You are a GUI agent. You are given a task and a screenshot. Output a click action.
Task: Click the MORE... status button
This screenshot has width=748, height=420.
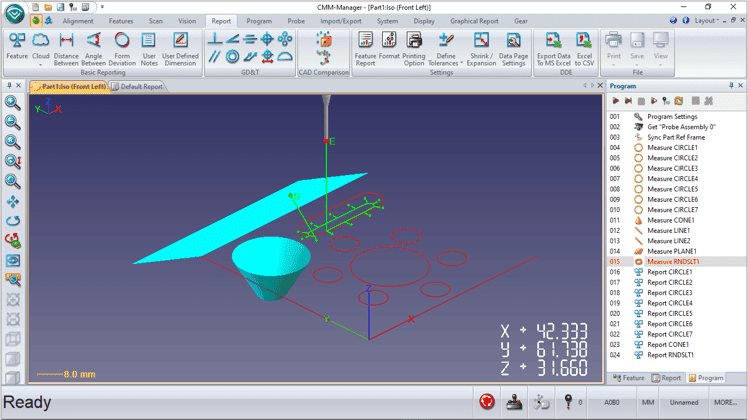(x=725, y=402)
